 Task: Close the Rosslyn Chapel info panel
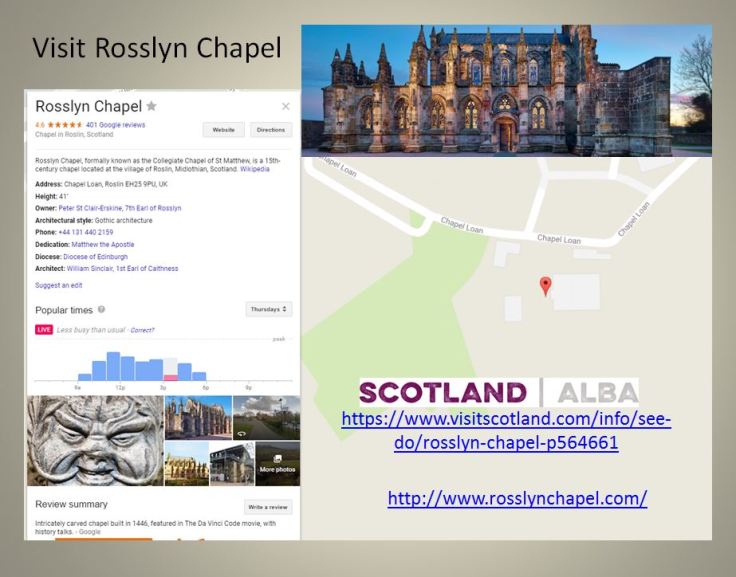tap(285, 107)
